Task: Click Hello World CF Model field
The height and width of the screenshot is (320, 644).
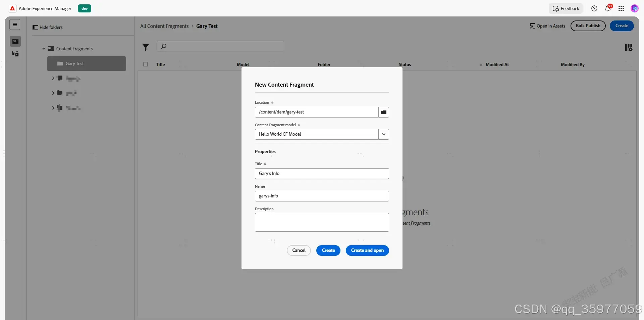Action: click(317, 134)
